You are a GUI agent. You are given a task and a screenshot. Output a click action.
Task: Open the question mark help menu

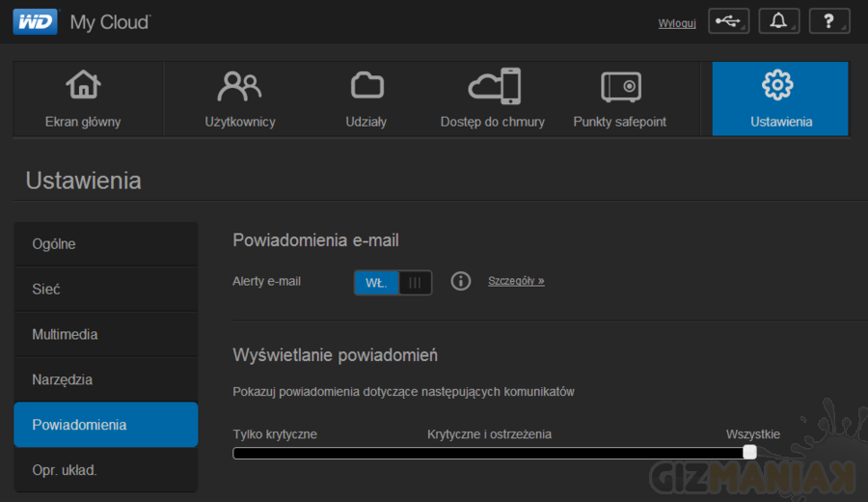pyautogui.click(x=828, y=21)
